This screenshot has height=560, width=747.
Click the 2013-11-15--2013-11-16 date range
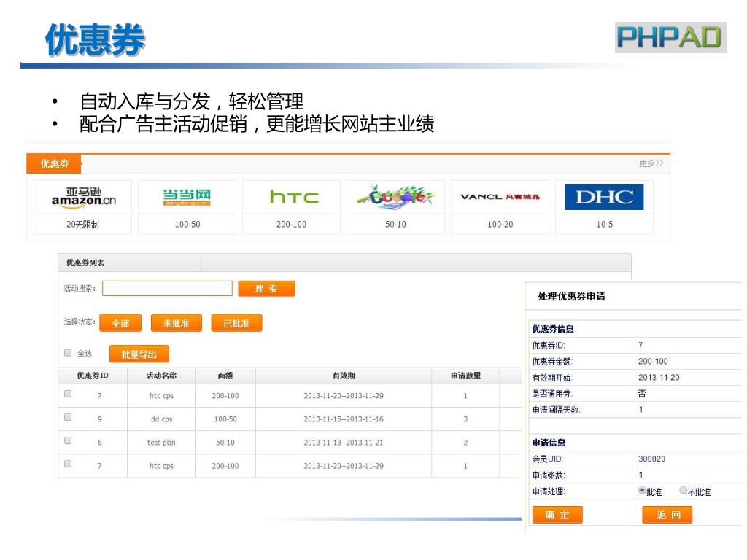[x=344, y=419]
